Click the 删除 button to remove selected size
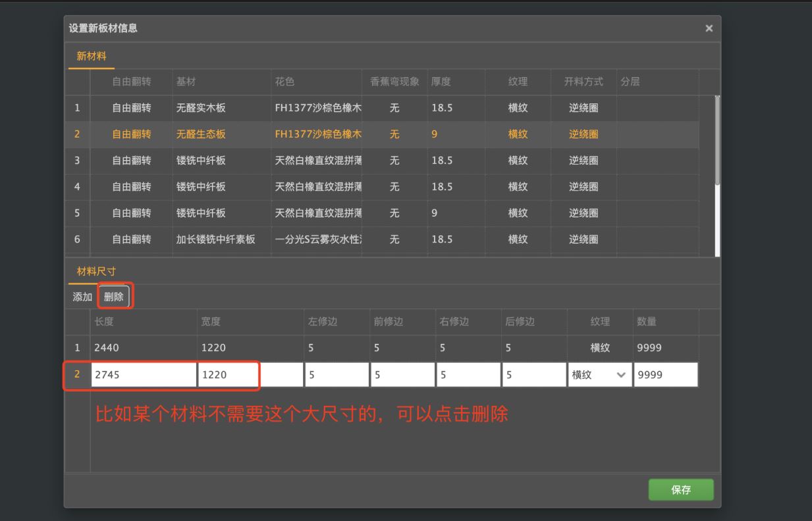The image size is (812, 521). 114,296
